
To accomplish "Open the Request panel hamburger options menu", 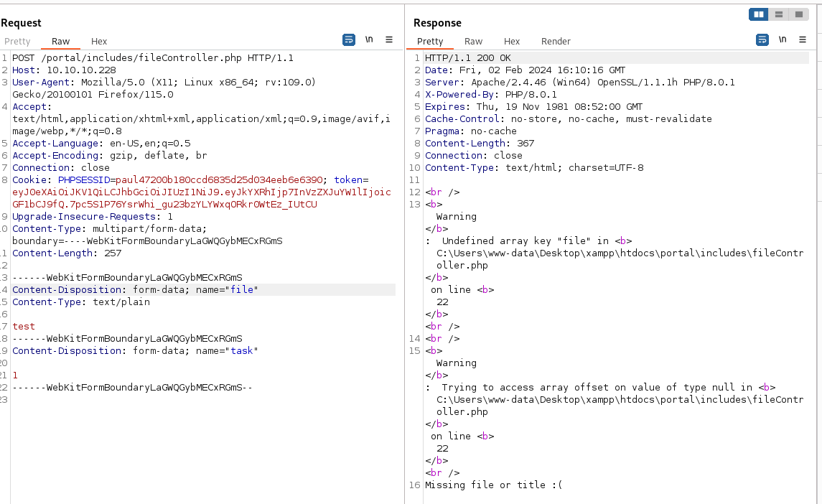I will tap(389, 40).
